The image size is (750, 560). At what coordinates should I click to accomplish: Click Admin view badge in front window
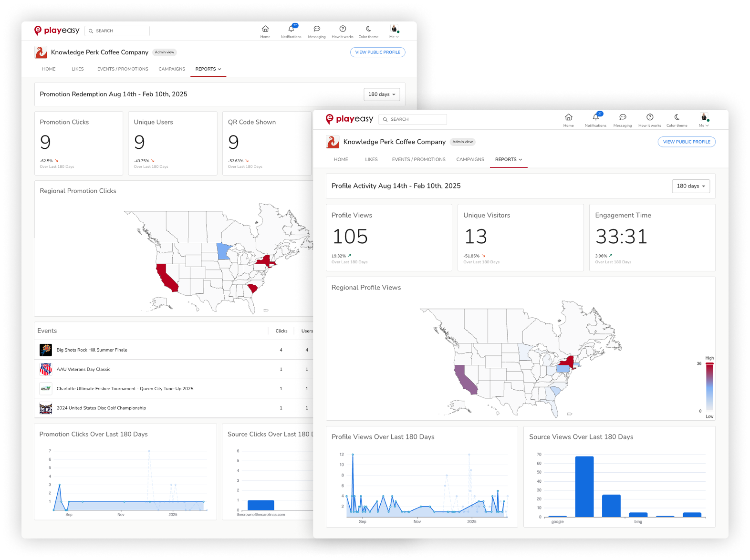(463, 142)
